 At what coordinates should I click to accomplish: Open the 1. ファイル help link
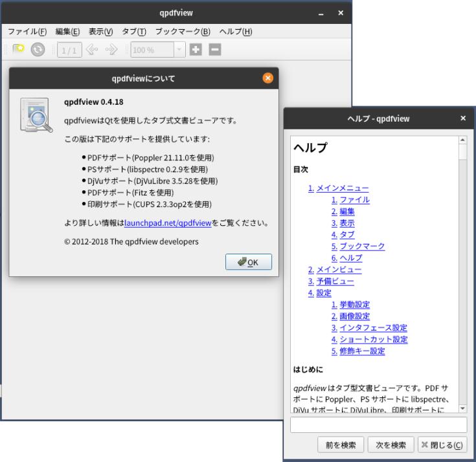[350, 200]
